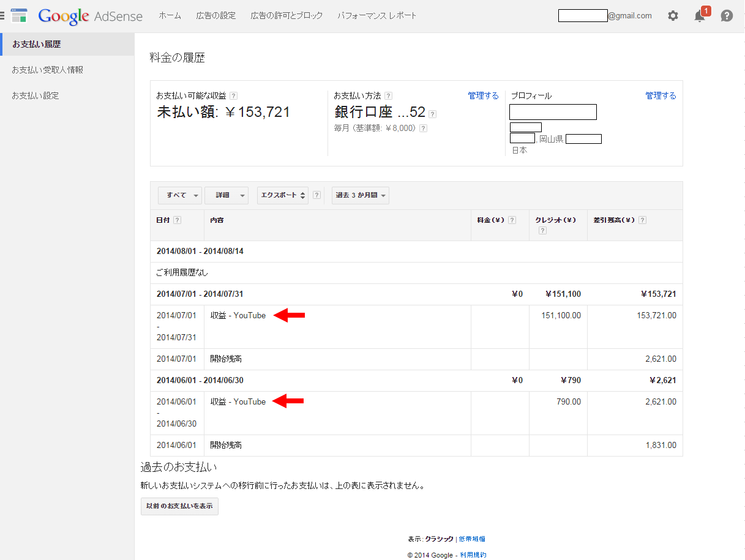The image size is (745, 560).
Task: Click help icon next to お支払い可能な収益
Action: click(x=233, y=96)
